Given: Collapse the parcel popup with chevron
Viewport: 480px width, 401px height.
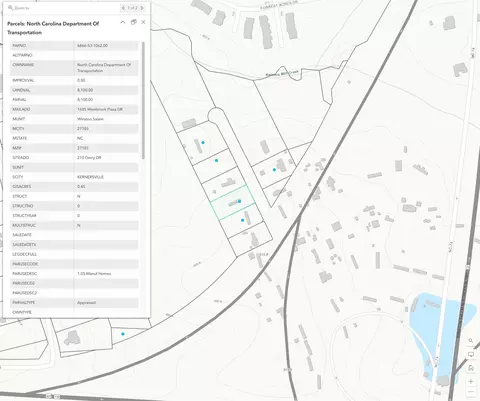Looking at the screenshot, I should (x=123, y=22).
